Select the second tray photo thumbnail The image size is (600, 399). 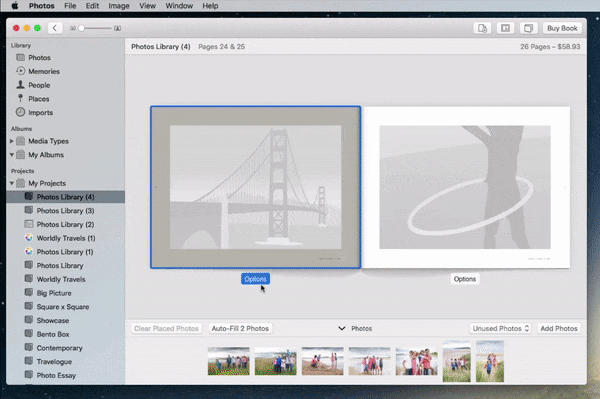276,361
